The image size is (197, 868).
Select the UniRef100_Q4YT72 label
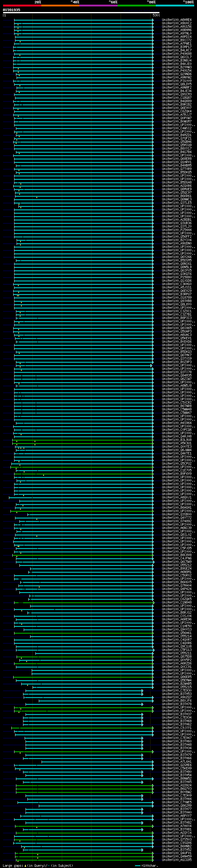tap(177, 518)
